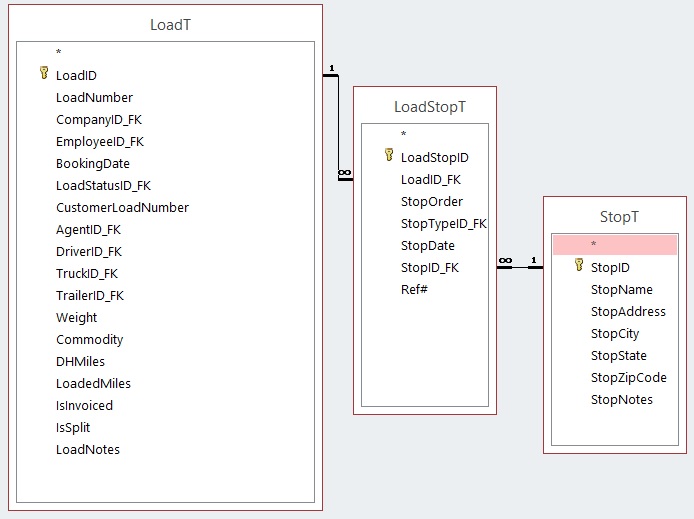Click LoadID_FK in LoadStopT

click(x=431, y=179)
